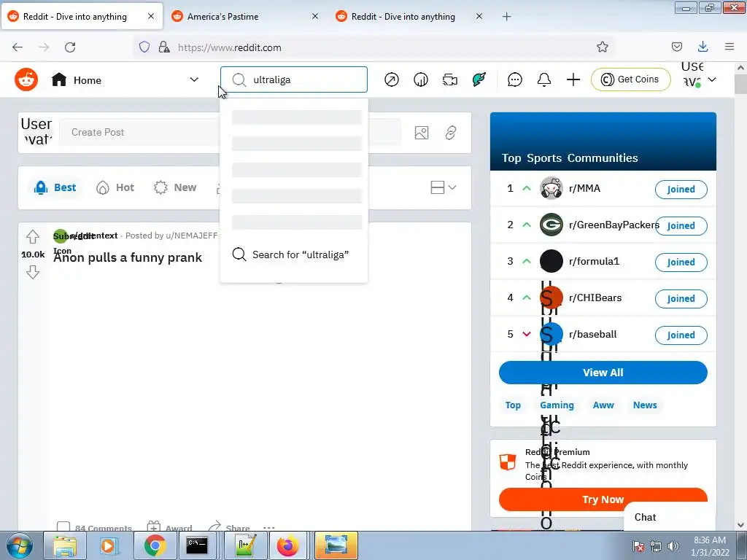Toggle the Joined button for r/formula1
This screenshot has height=560, width=747.
coord(681,262)
